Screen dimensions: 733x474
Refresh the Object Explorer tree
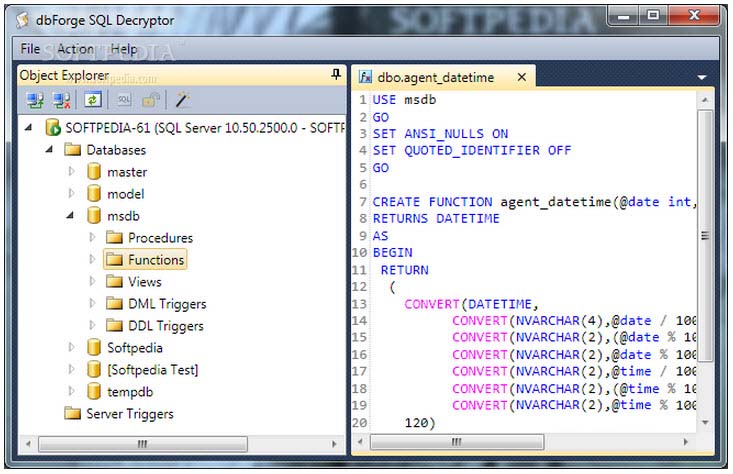pos(92,100)
